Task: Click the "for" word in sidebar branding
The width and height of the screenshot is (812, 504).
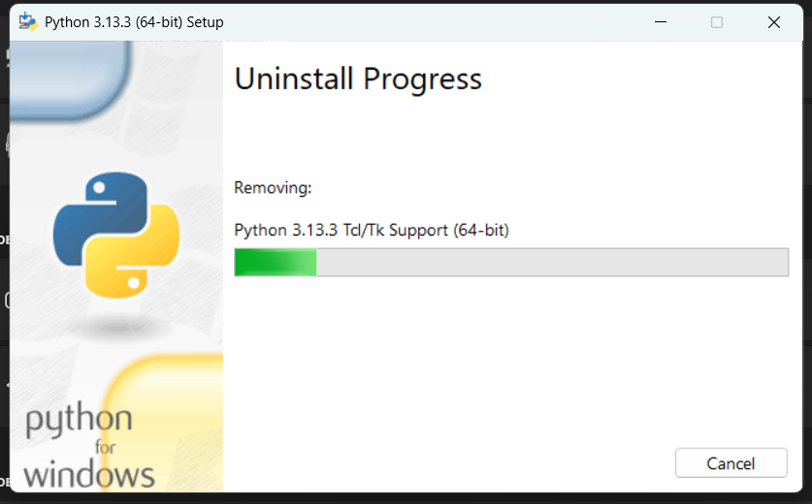Action: pyautogui.click(x=105, y=447)
